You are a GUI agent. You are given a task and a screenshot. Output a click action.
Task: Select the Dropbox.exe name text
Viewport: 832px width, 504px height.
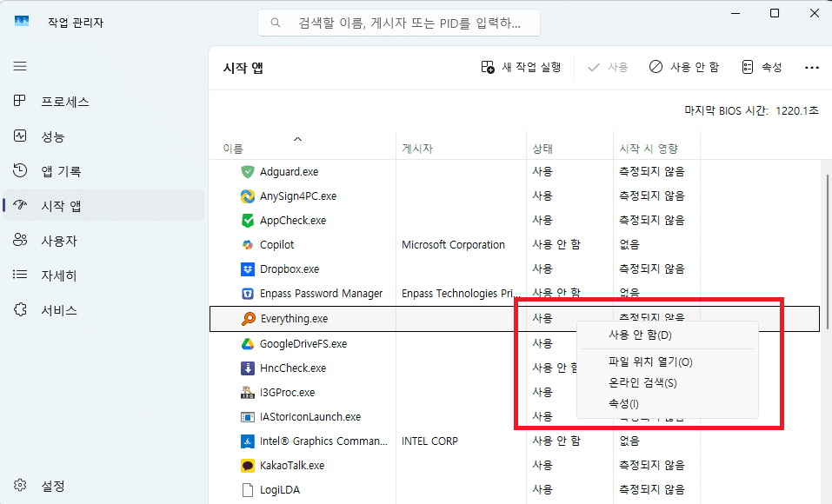pyautogui.click(x=290, y=269)
